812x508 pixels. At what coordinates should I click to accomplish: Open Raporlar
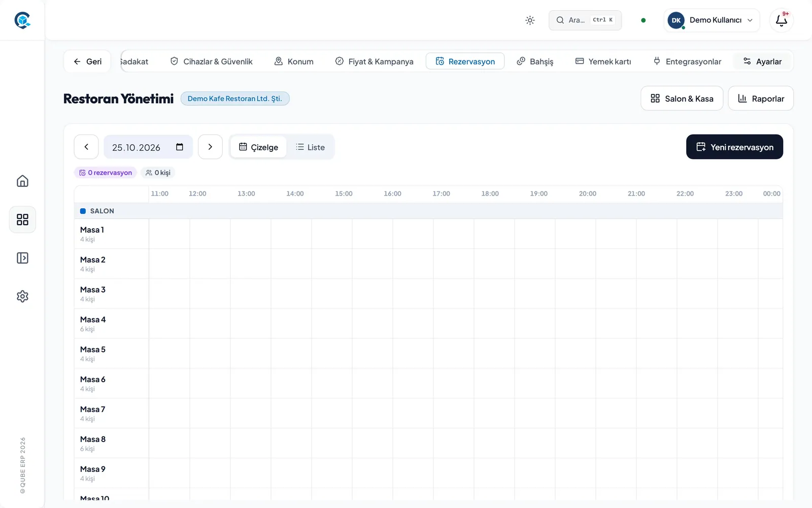(x=761, y=99)
